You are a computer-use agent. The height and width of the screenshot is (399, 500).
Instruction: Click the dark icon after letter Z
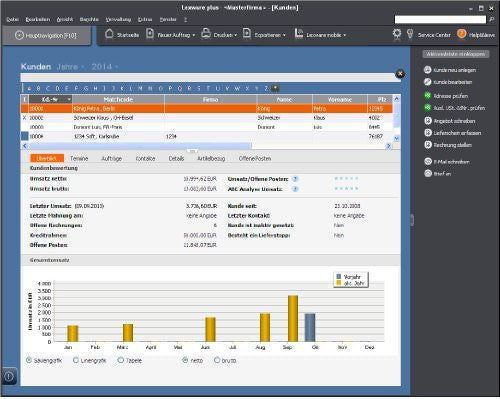(275, 88)
